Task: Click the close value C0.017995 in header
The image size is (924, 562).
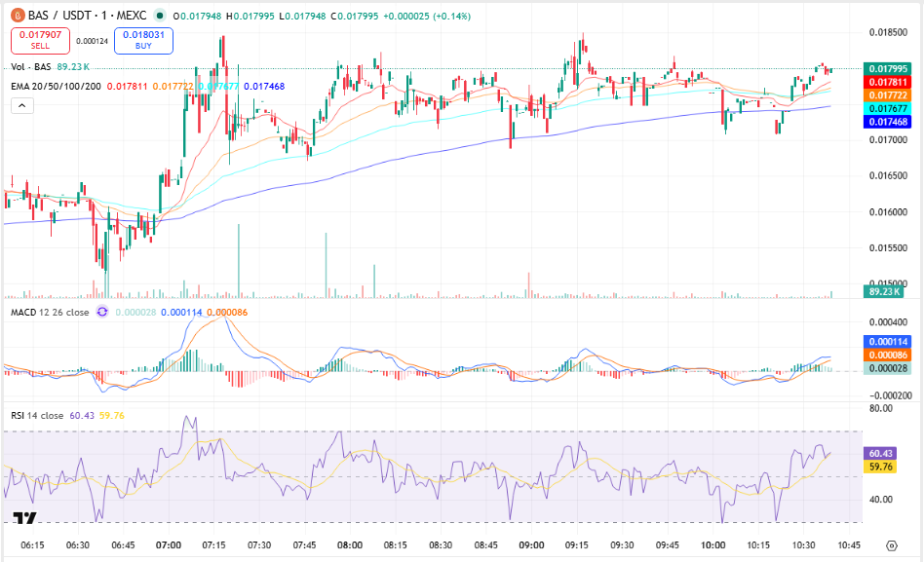Action: [x=354, y=17]
